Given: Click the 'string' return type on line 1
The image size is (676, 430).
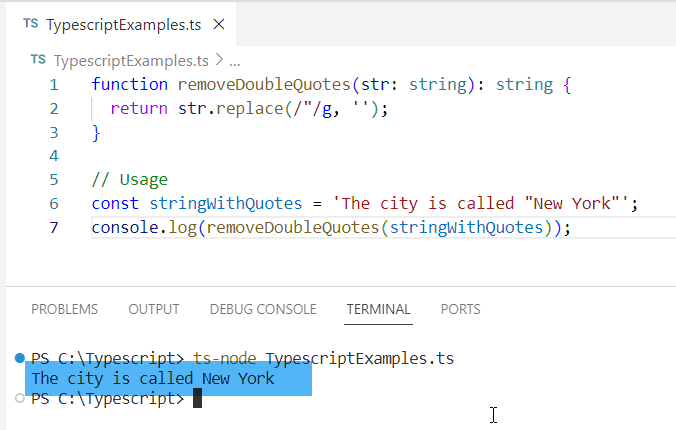Looking at the screenshot, I should pyautogui.click(x=524, y=85).
